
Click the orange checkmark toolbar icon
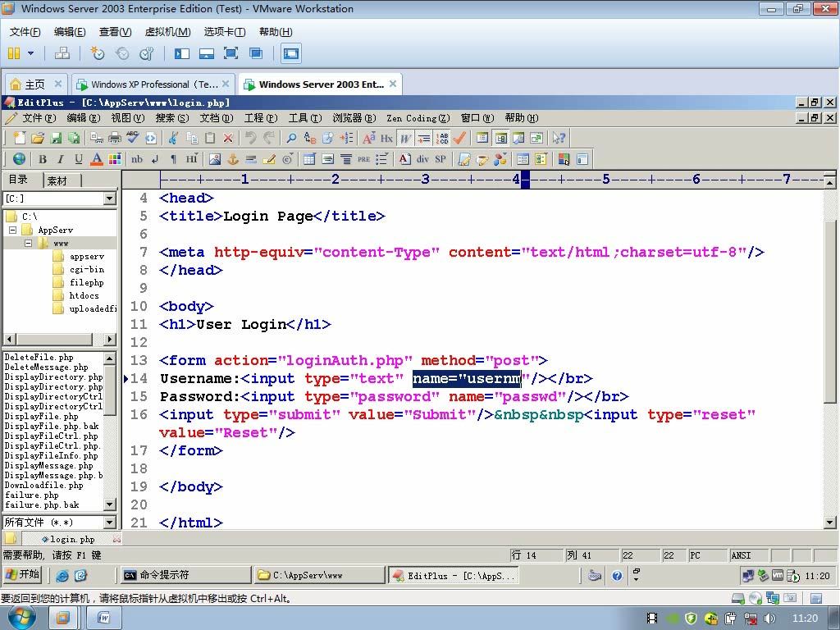(x=459, y=138)
